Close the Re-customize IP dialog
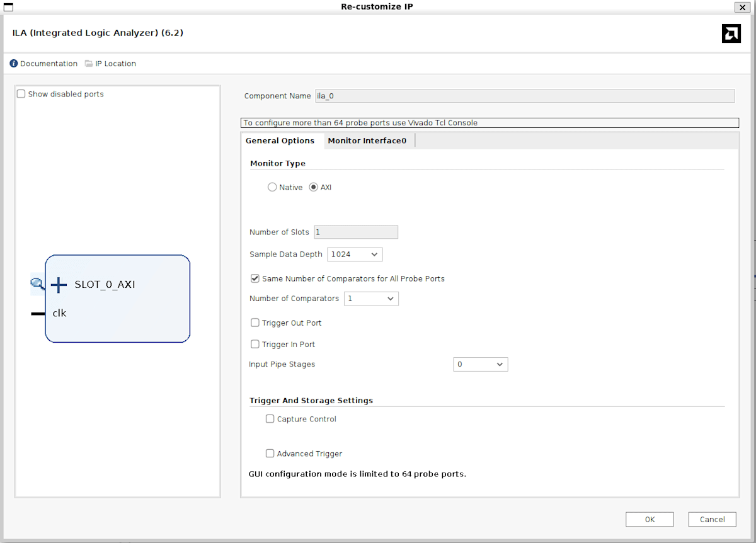 [x=742, y=7]
